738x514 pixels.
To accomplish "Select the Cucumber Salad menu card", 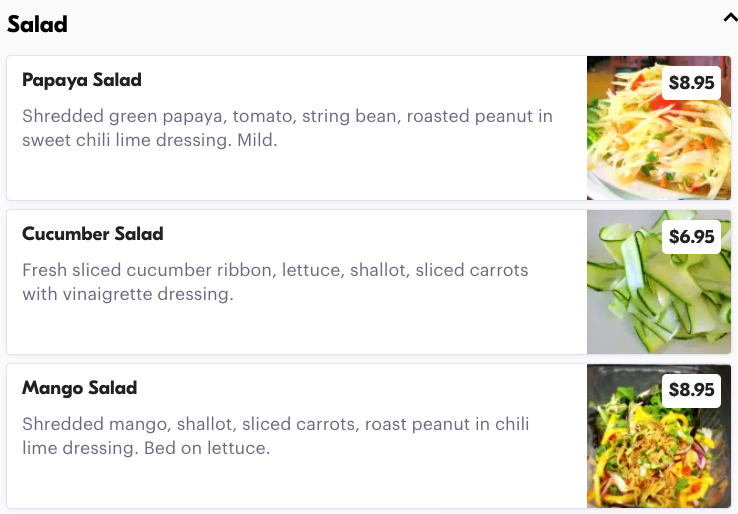I will (300, 328).
